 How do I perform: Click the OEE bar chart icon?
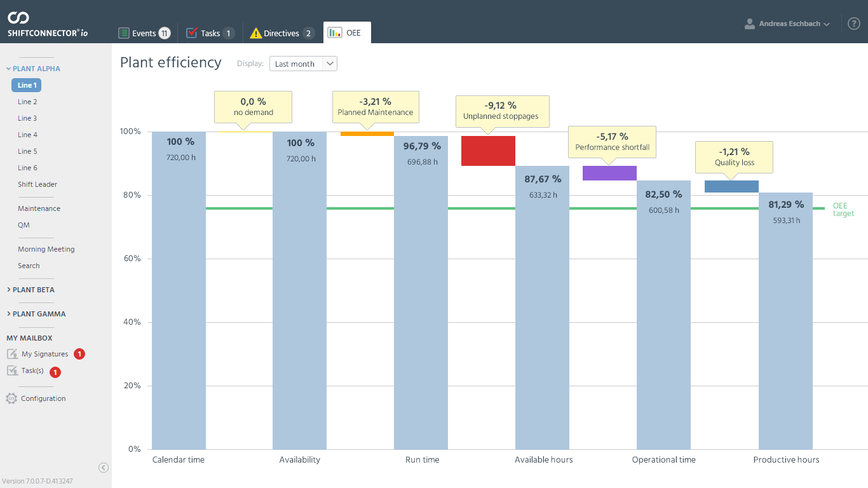tap(335, 32)
